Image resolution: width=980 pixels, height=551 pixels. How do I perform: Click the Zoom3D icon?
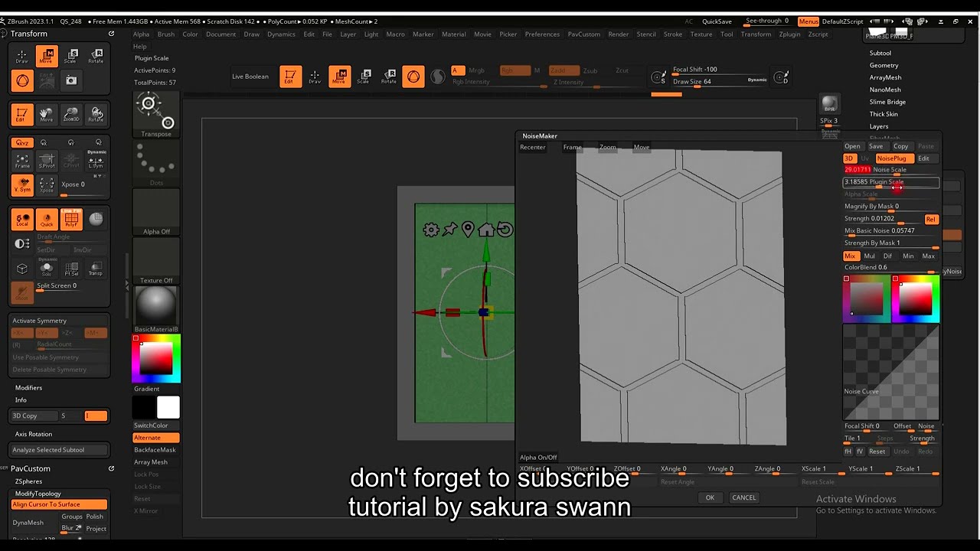pyautogui.click(x=71, y=115)
